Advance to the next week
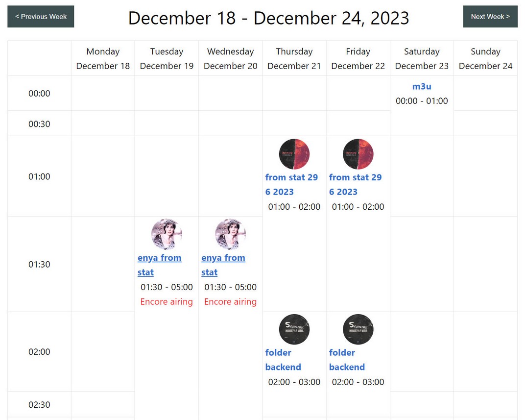The width and height of the screenshot is (526, 420). pos(490,17)
